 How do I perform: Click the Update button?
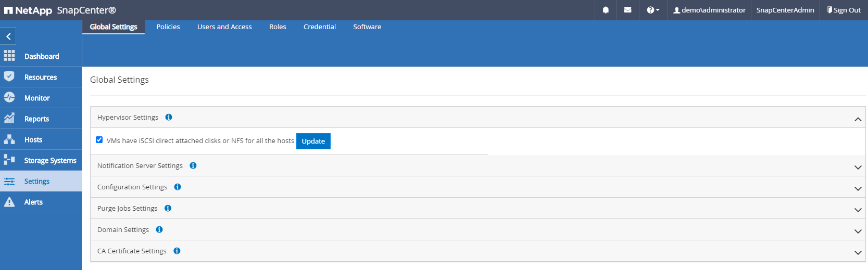[x=313, y=141]
